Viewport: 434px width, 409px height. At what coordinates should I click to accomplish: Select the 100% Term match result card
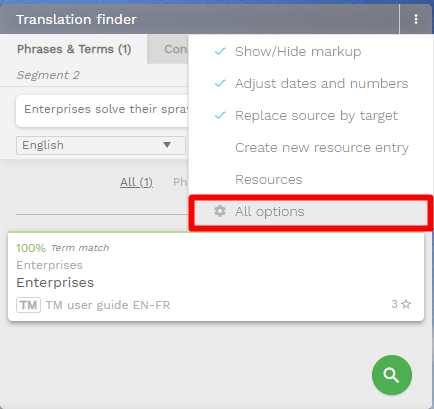[x=216, y=276]
